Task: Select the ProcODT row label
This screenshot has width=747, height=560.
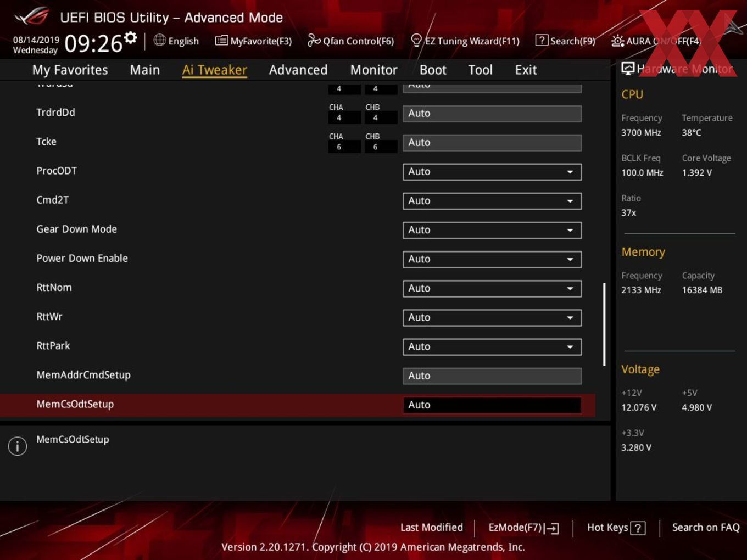Action: point(57,171)
